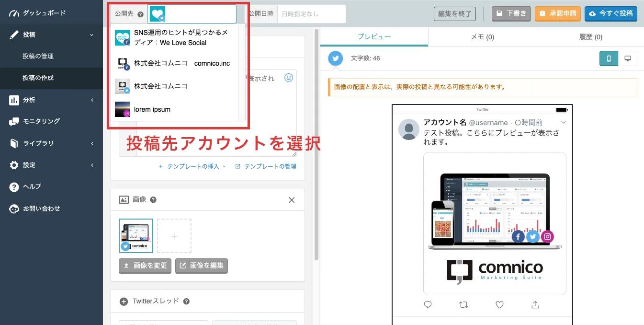
Task: Save as draft with 下書き button
Action: coord(511,13)
